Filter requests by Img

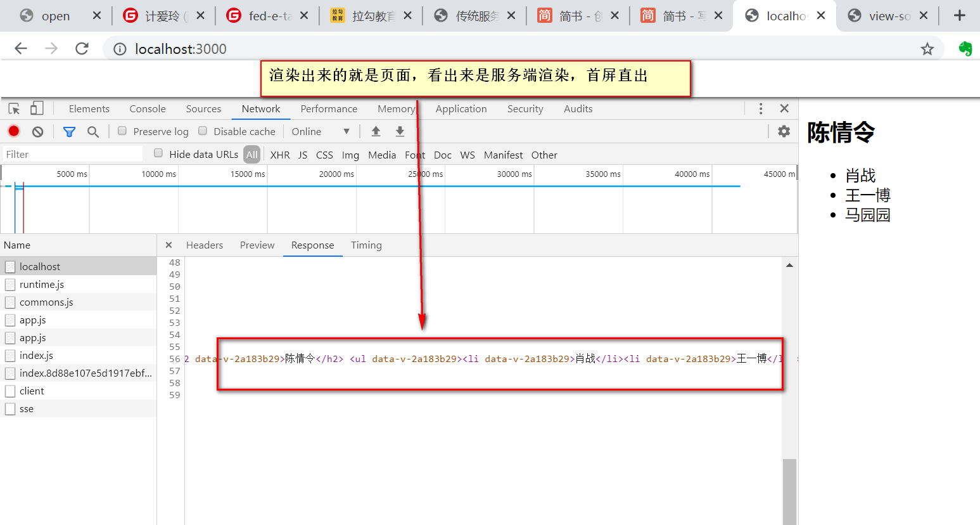point(350,155)
